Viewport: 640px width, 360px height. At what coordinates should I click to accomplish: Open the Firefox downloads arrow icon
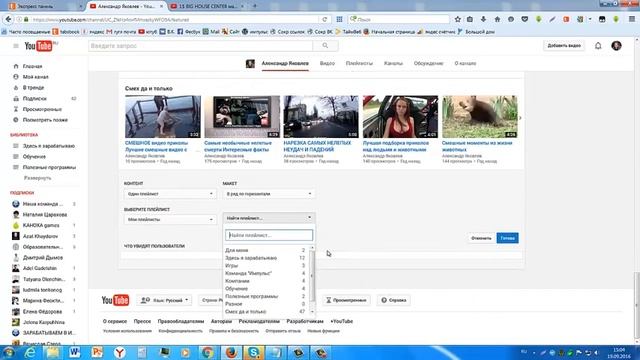point(483,19)
